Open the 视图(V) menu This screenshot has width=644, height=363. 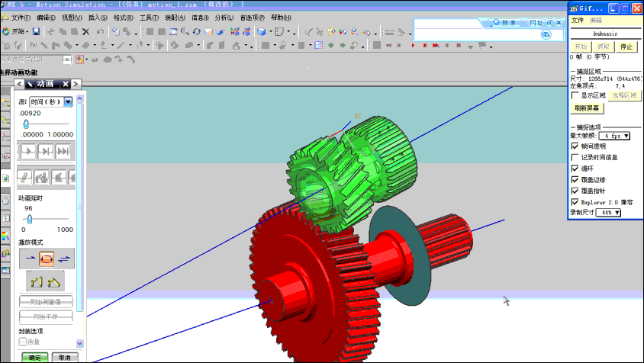[72, 18]
